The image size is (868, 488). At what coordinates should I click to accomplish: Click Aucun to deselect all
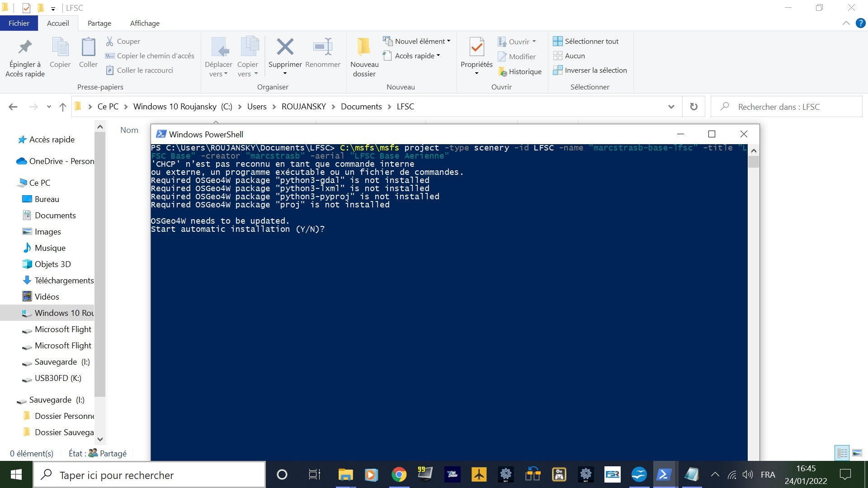pos(569,56)
